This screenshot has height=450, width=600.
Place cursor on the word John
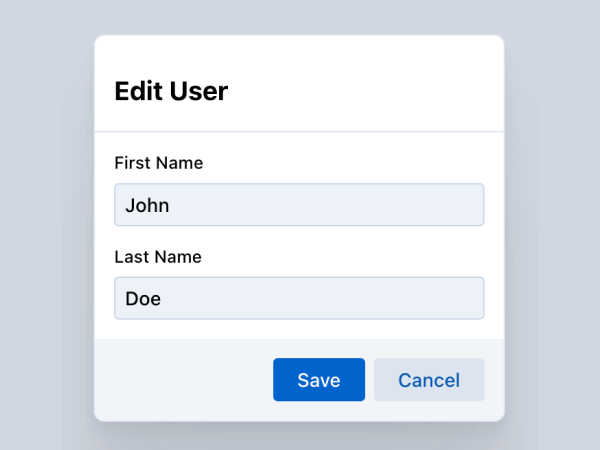click(x=147, y=206)
